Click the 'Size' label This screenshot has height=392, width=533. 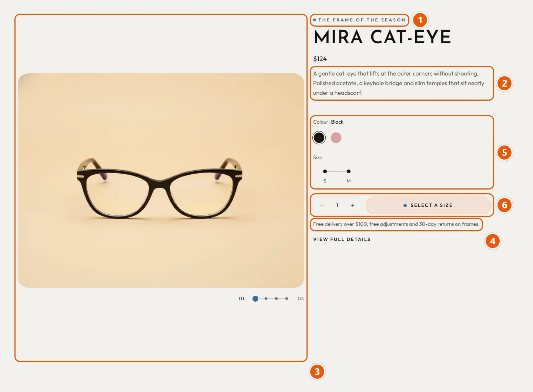(x=318, y=158)
